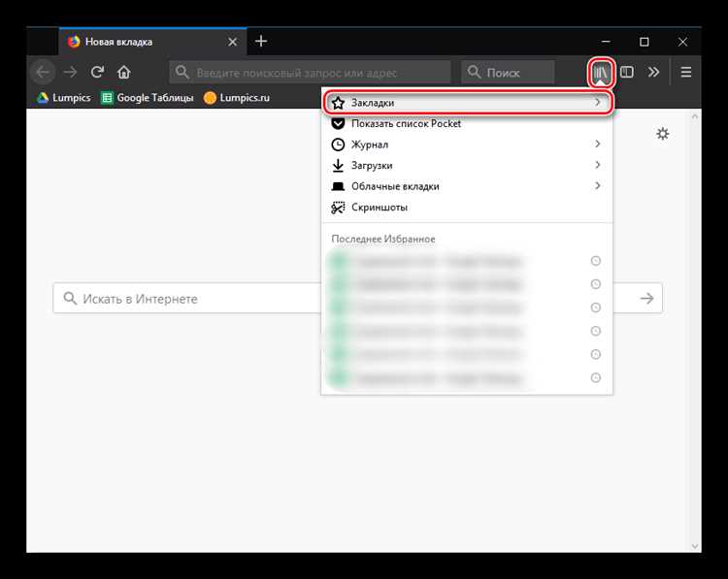Expand the Загрузки chevron arrow

point(598,165)
